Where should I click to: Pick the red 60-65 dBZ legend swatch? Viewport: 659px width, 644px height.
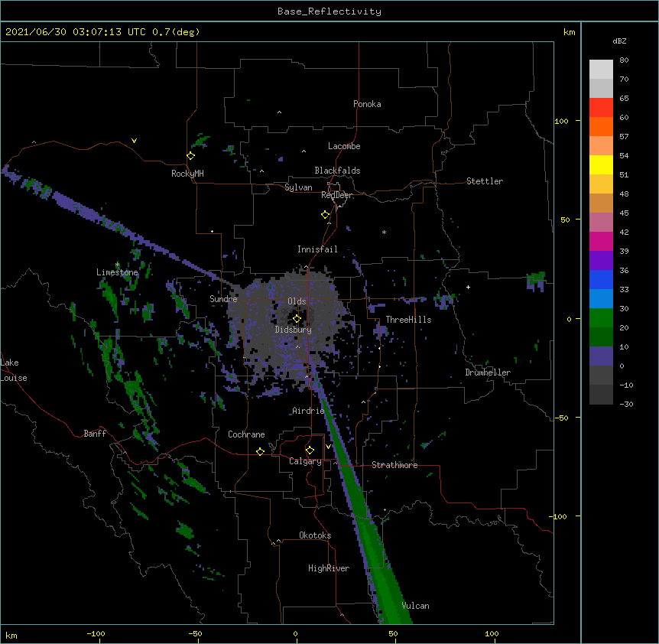601,107
